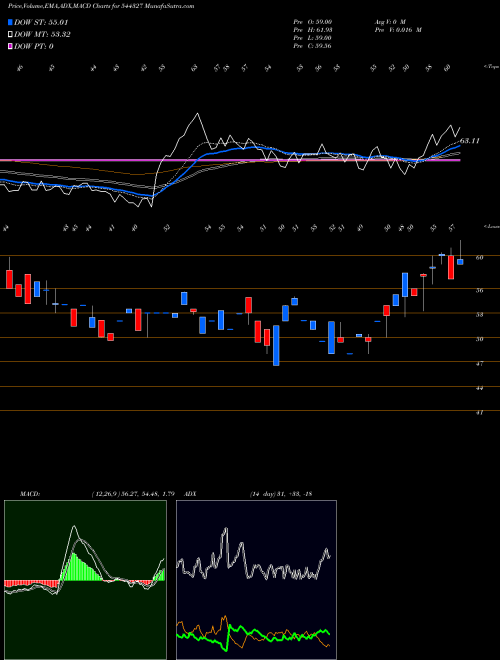Click the 56 price axis label
500x660 pixels.
tap(479, 290)
